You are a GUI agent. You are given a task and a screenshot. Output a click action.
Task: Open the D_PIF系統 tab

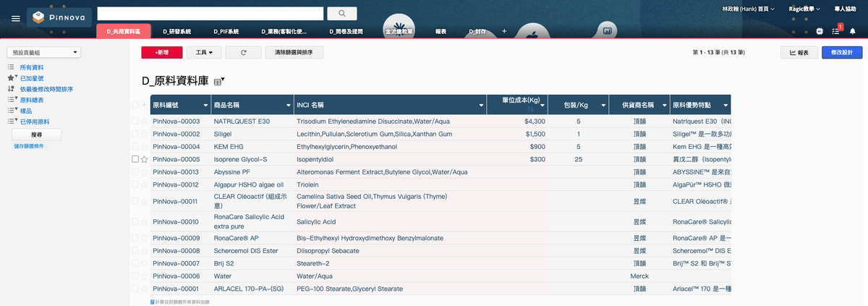coord(226,32)
